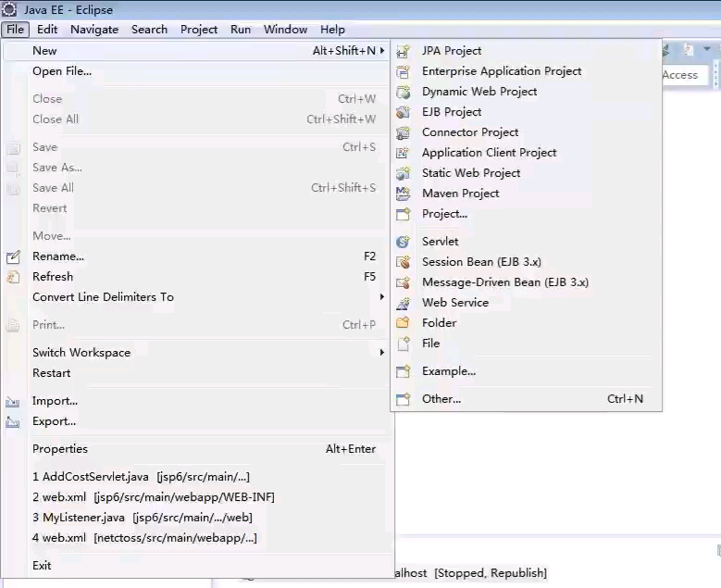Select Export... menu entry
721x588 pixels.
pyautogui.click(x=197, y=421)
